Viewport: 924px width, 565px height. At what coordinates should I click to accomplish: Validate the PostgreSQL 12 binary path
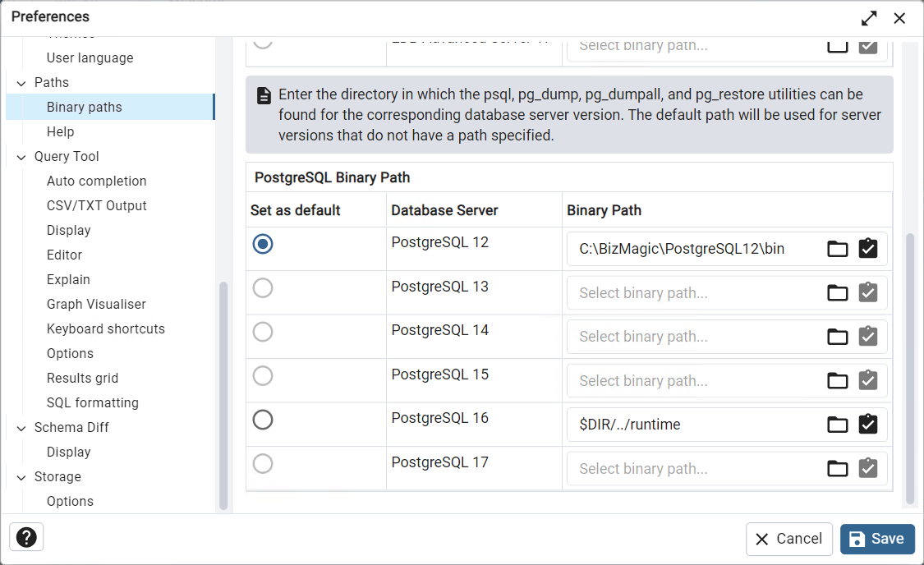868,249
